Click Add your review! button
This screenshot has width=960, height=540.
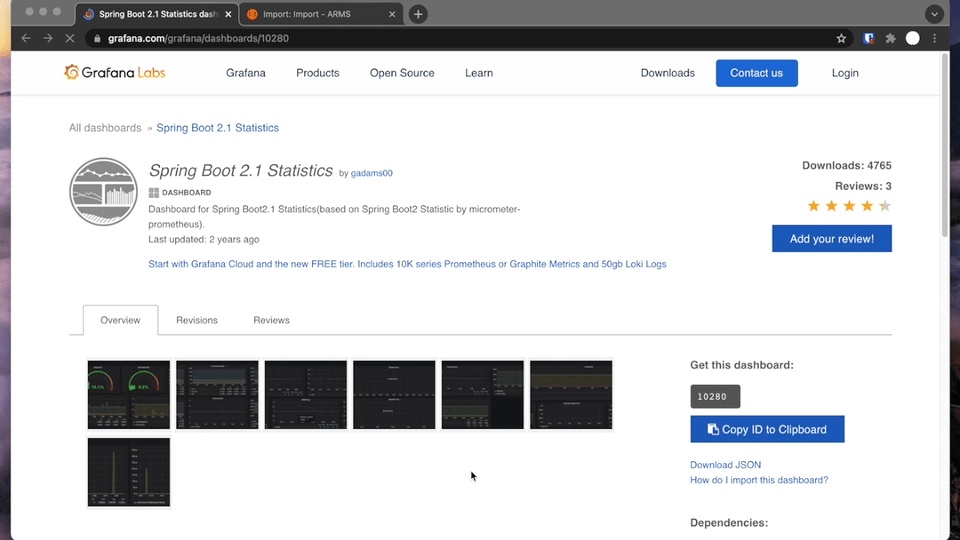click(831, 239)
